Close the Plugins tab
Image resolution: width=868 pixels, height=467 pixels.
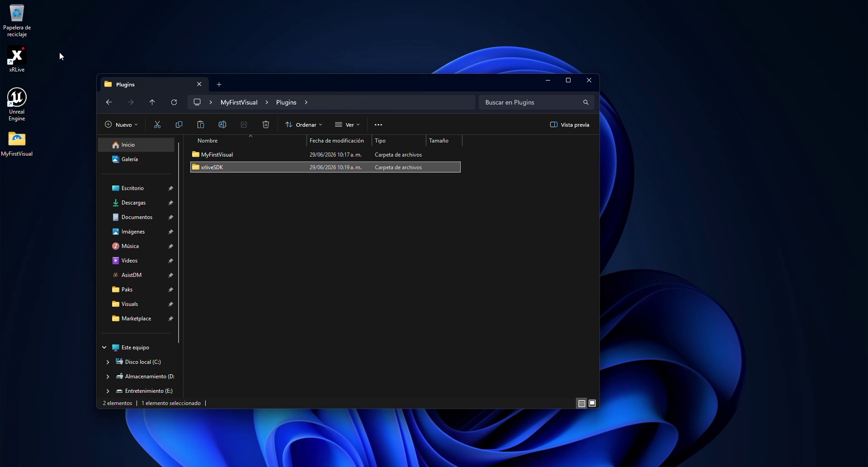tap(199, 84)
